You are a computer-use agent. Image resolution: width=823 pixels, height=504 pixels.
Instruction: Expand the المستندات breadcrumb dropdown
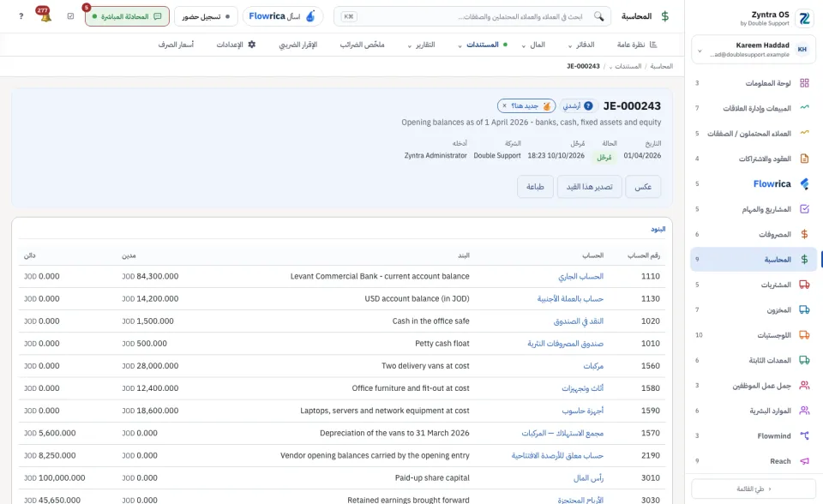625,66
